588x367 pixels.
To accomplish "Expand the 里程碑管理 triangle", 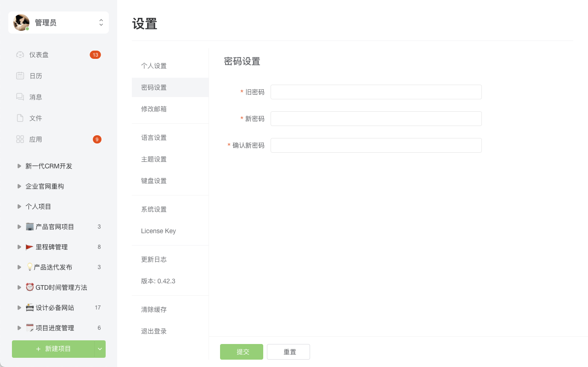I will tap(19, 247).
